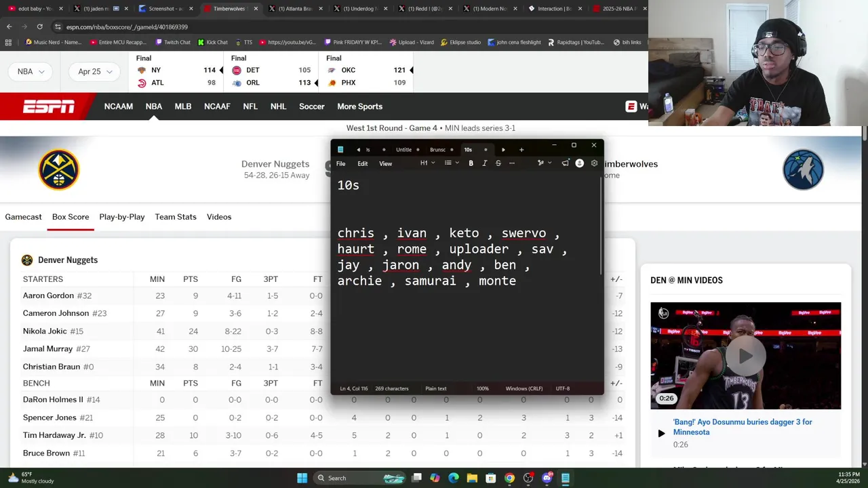
Task: Open the Notepad Edit menu
Action: (x=363, y=163)
